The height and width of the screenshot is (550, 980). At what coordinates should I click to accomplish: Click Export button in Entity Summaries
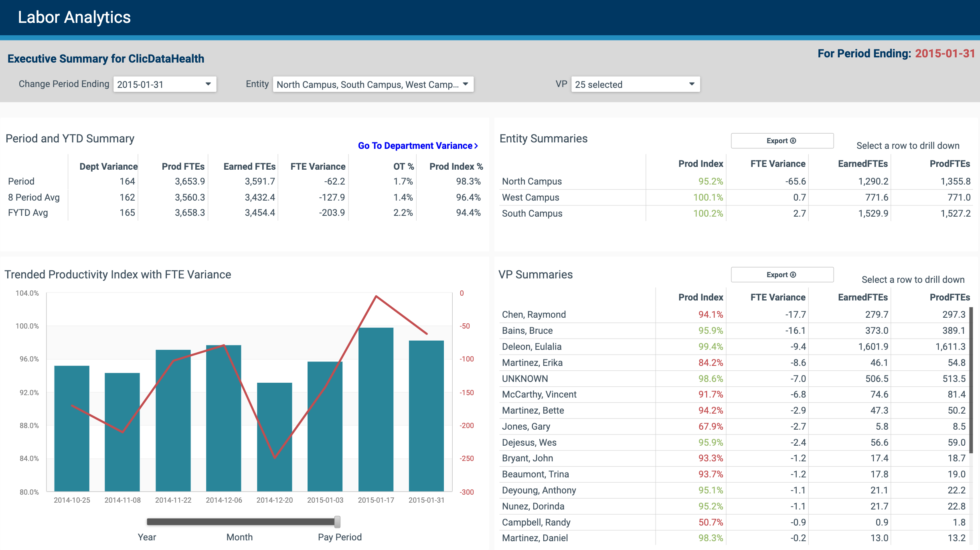point(782,141)
